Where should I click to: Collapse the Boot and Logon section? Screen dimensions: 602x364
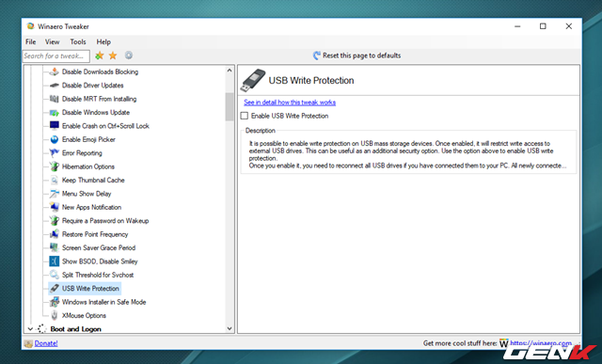pyautogui.click(x=30, y=329)
